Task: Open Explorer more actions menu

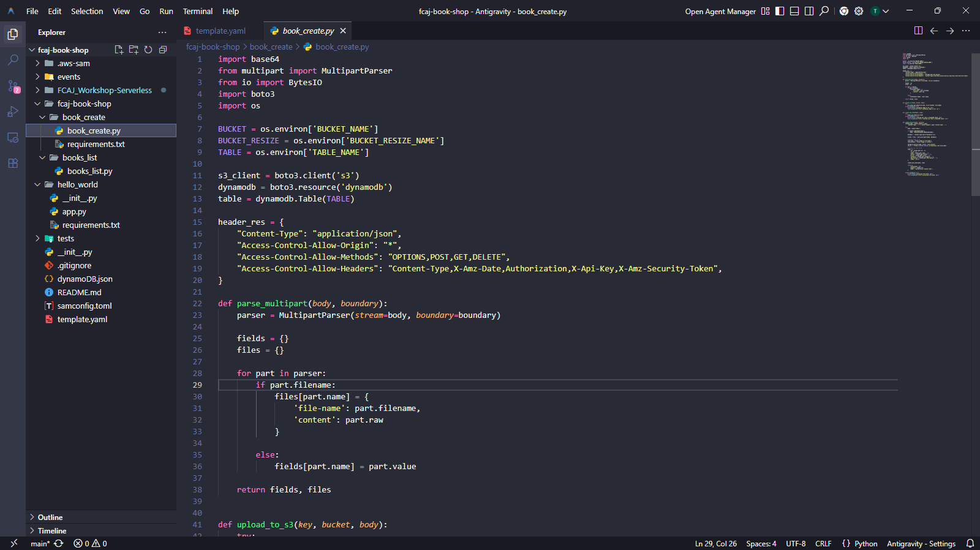Action: tap(162, 32)
